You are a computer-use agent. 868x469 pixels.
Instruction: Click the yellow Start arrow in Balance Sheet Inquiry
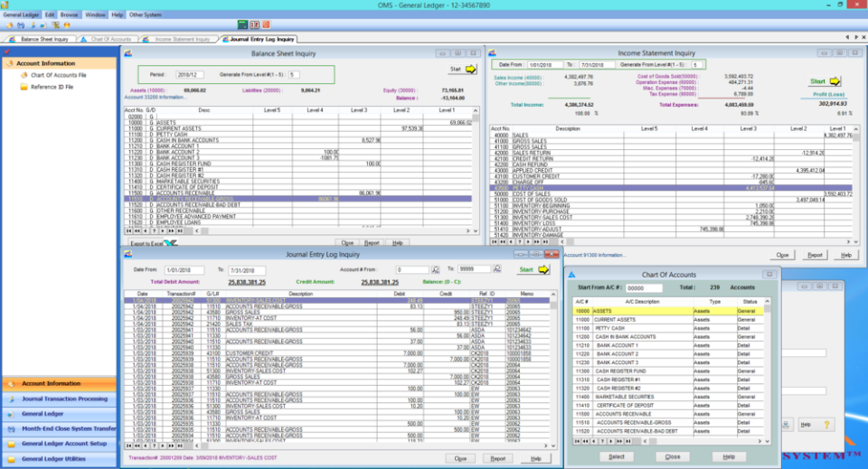click(x=470, y=70)
